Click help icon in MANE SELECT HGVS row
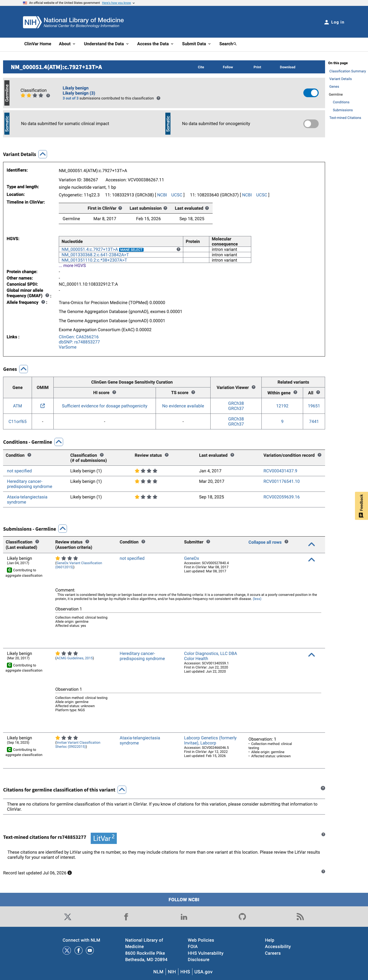This screenshot has width=368, height=980. pos(178,249)
